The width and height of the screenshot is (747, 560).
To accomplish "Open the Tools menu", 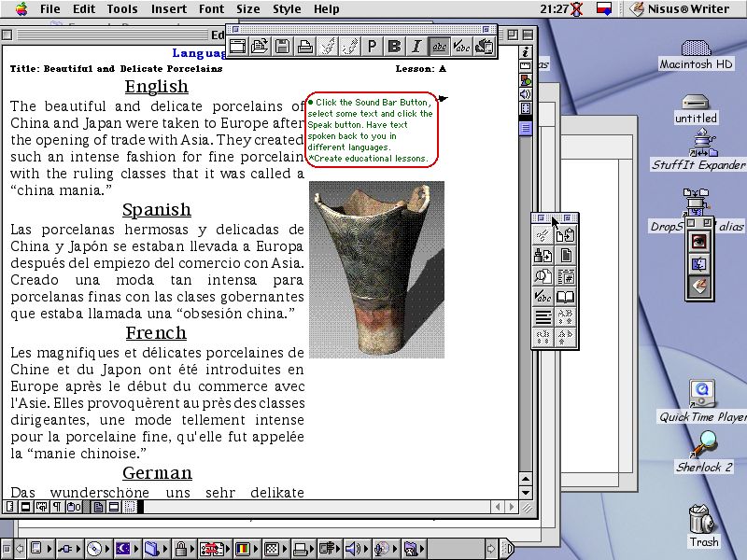I will (x=122, y=8).
